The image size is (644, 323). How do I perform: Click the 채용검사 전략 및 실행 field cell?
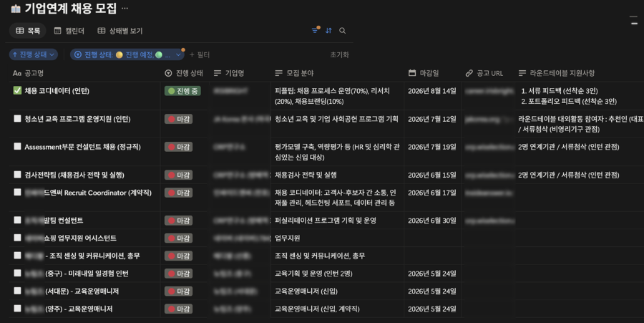(306, 175)
